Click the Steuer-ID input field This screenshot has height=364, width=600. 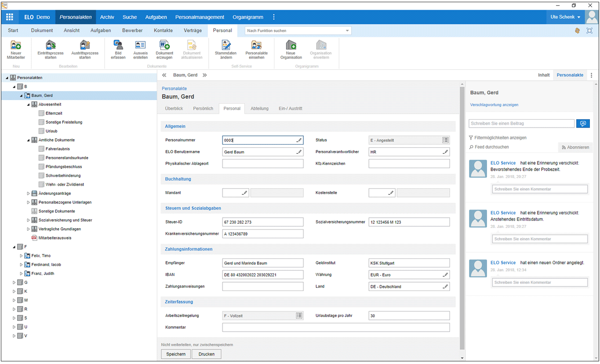tap(263, 222)
